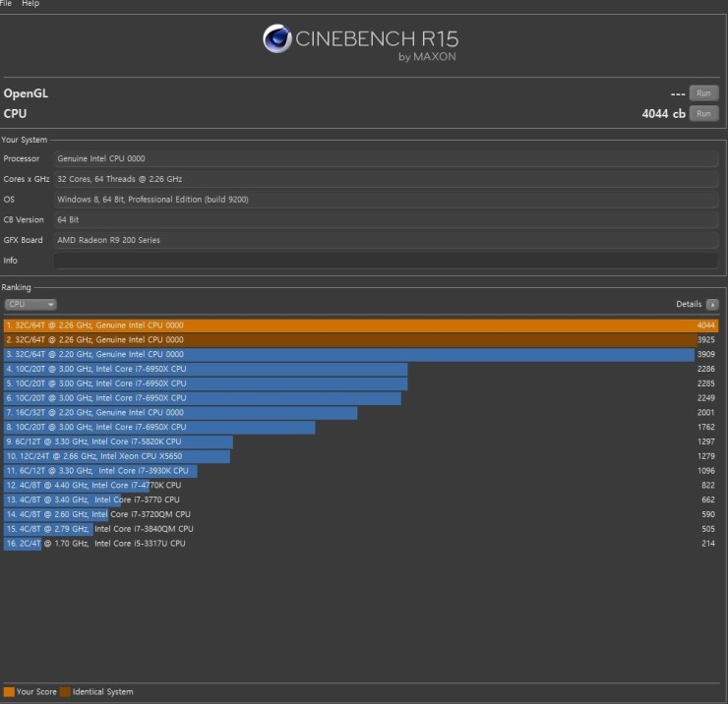Select ranking row 1 scoring 4044
This screenshot has width=728, height=704.
coord(361,325)
